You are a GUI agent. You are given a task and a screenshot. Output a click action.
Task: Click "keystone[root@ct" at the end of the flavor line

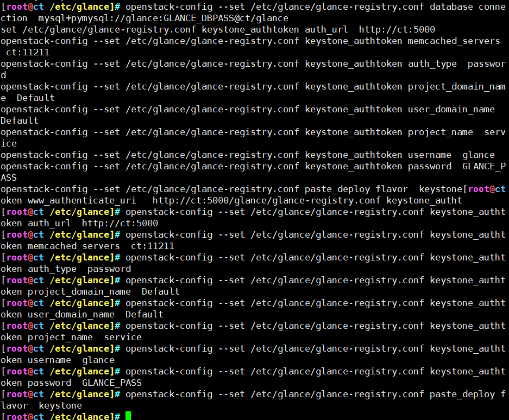[462, 189]
